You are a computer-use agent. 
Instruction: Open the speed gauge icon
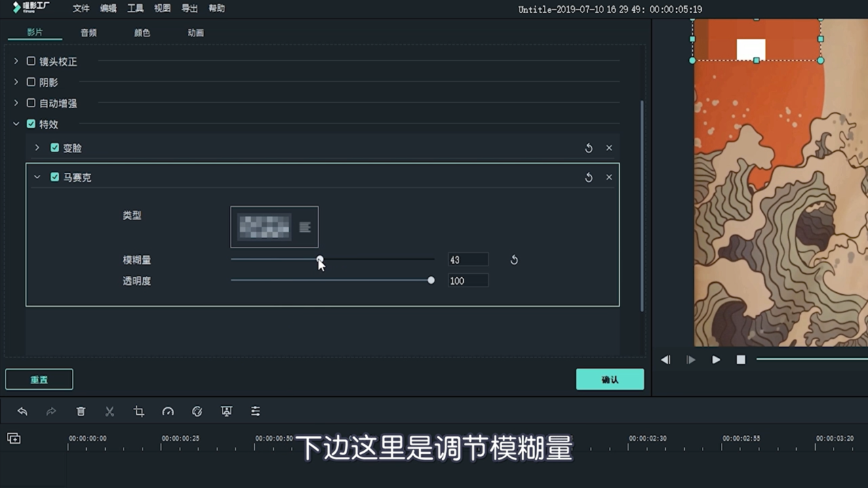[168, 411]
